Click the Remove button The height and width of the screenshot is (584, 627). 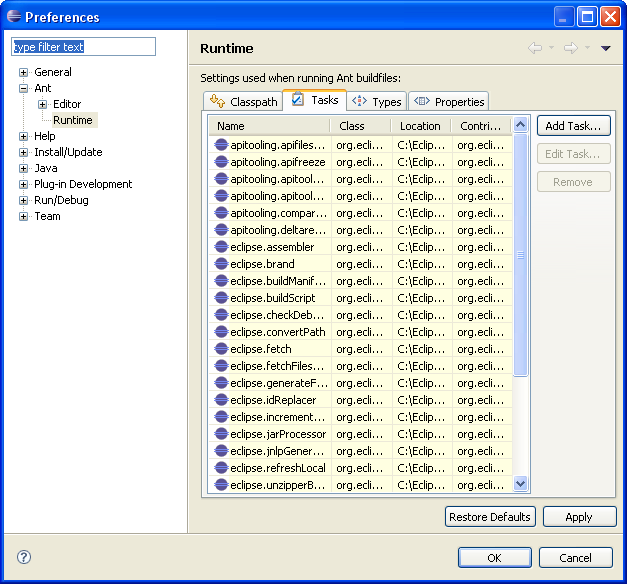pos(573,182)
